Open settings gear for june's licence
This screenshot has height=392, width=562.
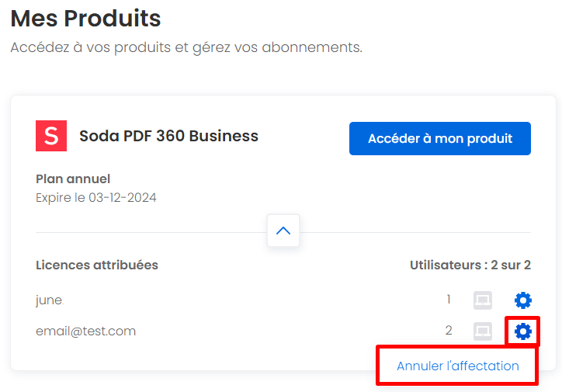coord(523,300)
